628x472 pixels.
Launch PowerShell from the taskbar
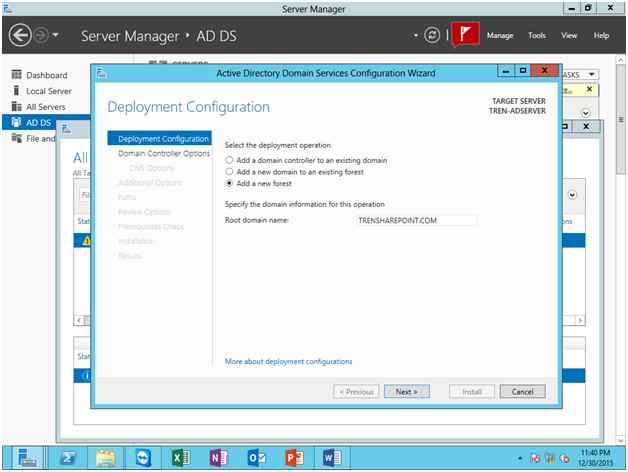tap(68, 458)
